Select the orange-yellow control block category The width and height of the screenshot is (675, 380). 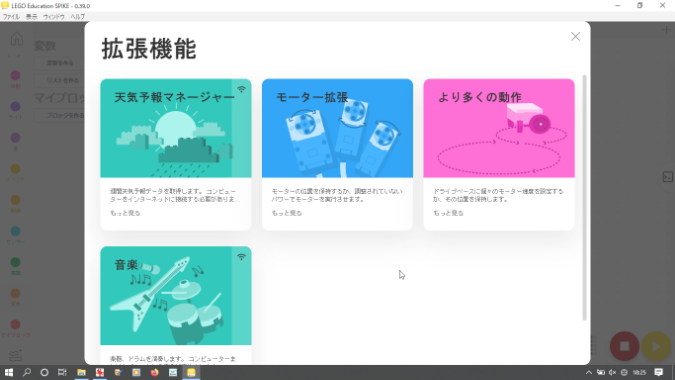pyautogui.click(x=15, y=200)
